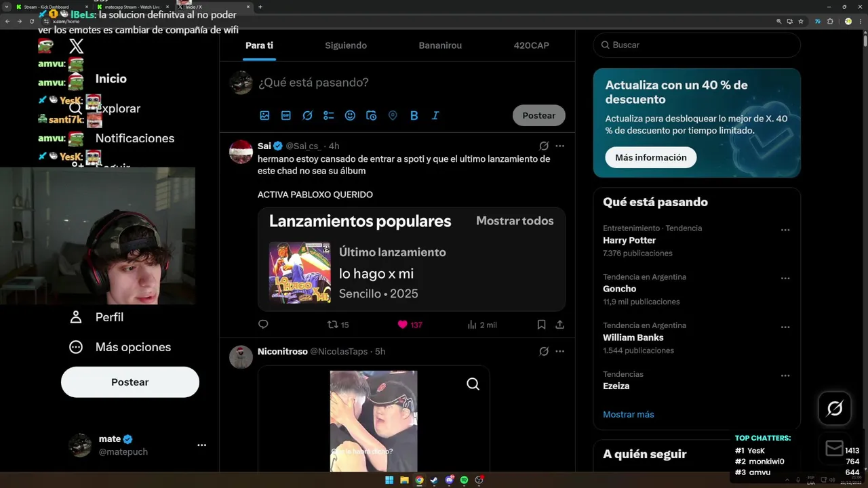
Task: Open new browser tab with plus
Action: pos(260,7)
